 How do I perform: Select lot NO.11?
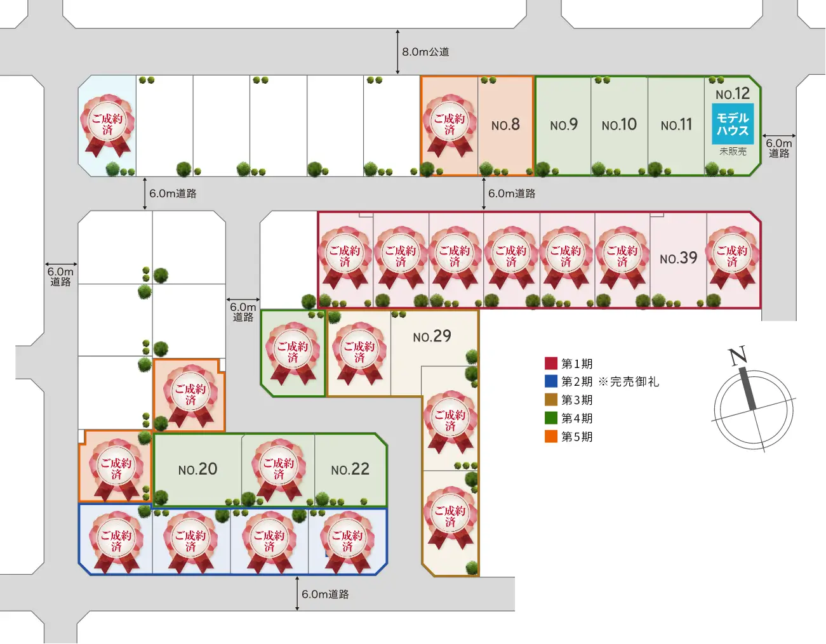pos(676,125)
